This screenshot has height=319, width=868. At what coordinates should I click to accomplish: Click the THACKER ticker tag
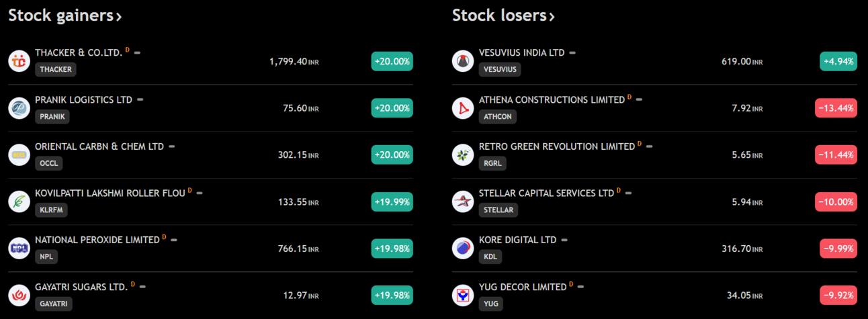tap(56, 69)
